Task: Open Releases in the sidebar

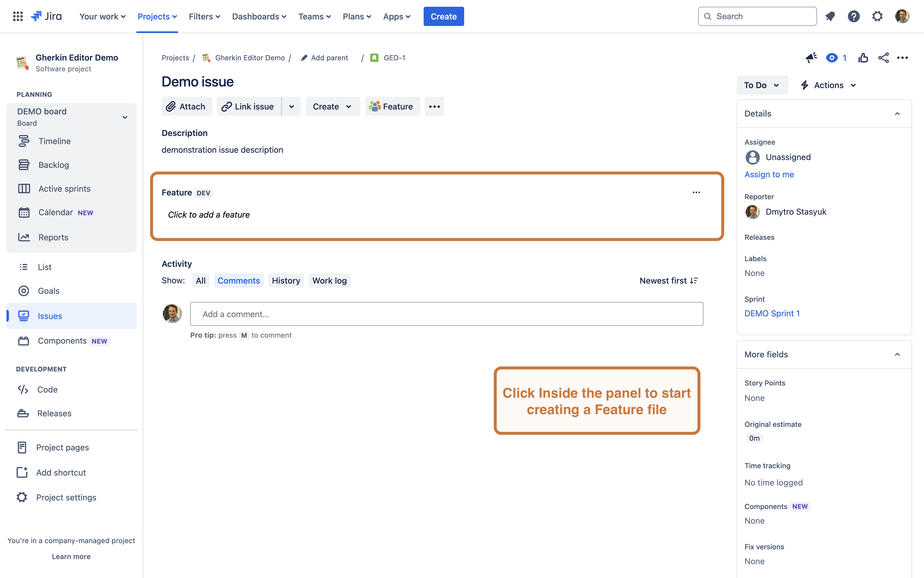Action: (71, 413)
